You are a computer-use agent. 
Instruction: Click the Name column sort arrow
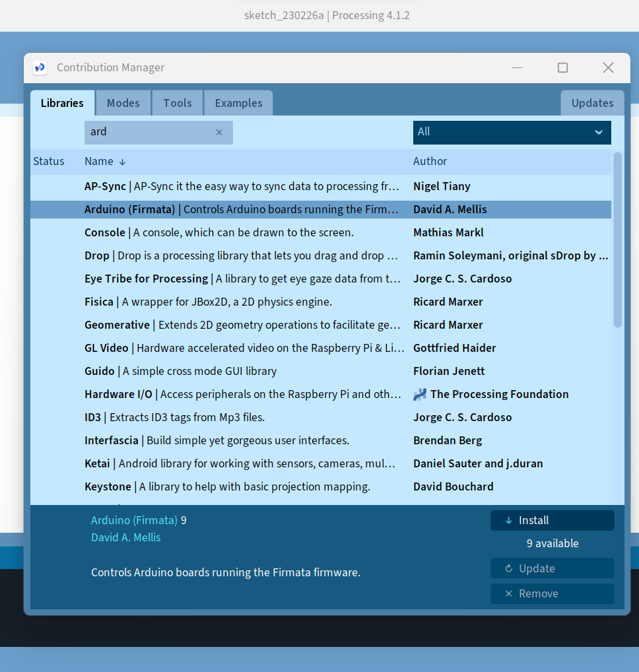[123, 162]
